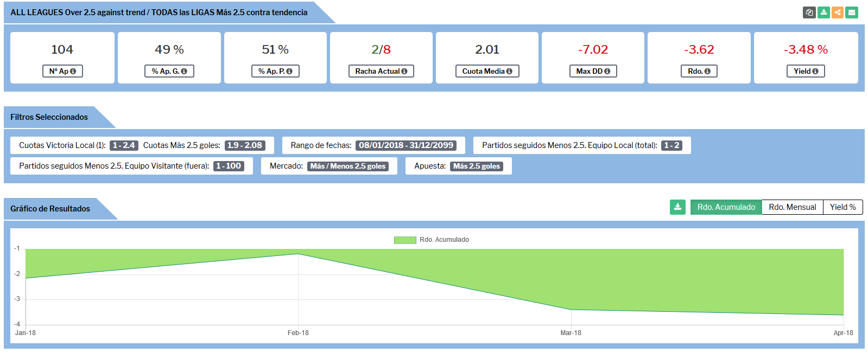The width and height of the screenshot is (868, 353).
Task: Click the 2/8 current streak value
Action: 381,49
